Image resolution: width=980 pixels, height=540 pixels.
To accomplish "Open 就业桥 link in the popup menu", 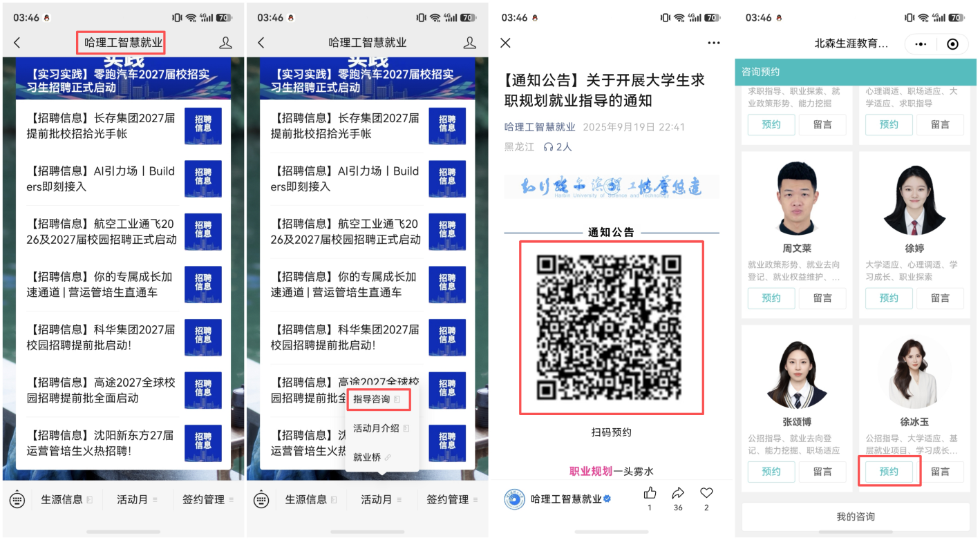I will pyautogui.click(x=373, y=457).
